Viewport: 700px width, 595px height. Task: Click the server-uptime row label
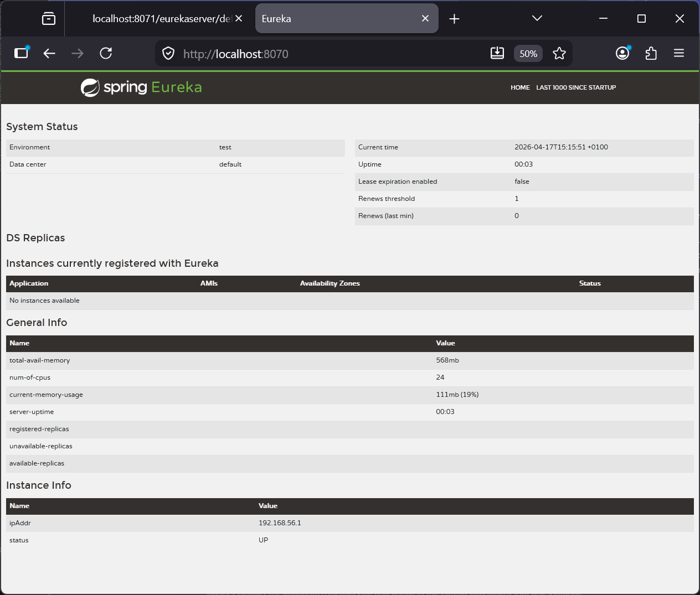pos(32,412)
